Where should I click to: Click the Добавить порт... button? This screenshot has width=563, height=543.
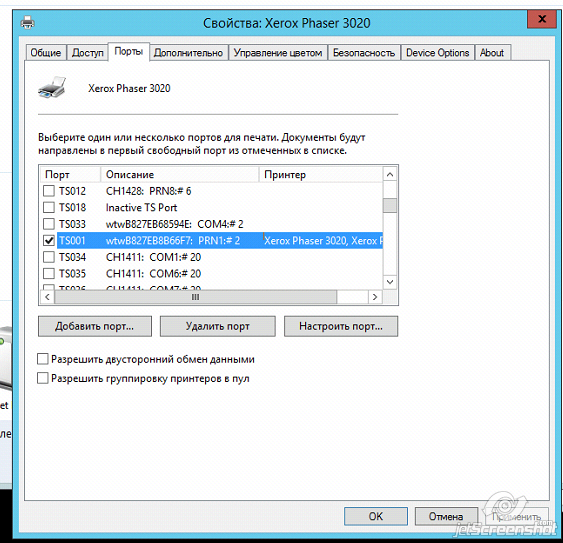click(95, 326)
